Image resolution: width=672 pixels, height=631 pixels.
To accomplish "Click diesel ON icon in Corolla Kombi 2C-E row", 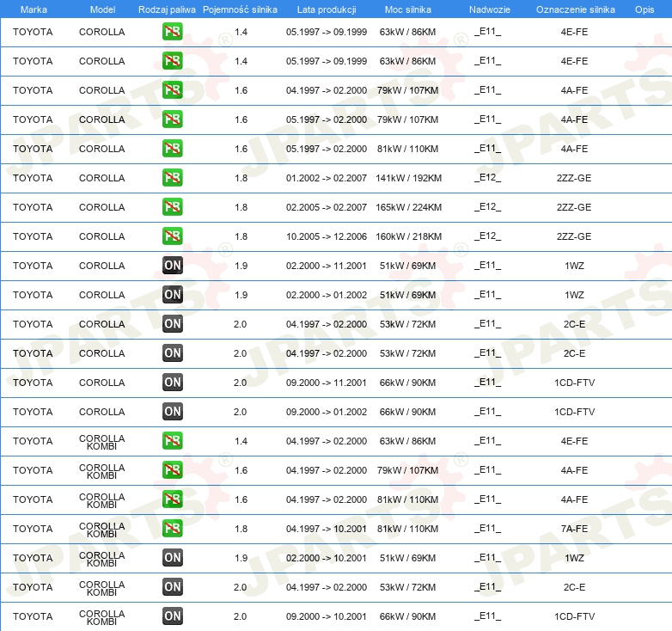I will click(172, 587).
